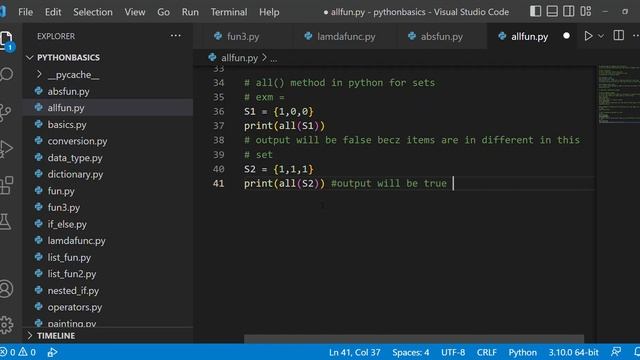Open the Terminal menu
Image resolution: width=640 pixels, height=360 pixels.
(x=229, y=12)
